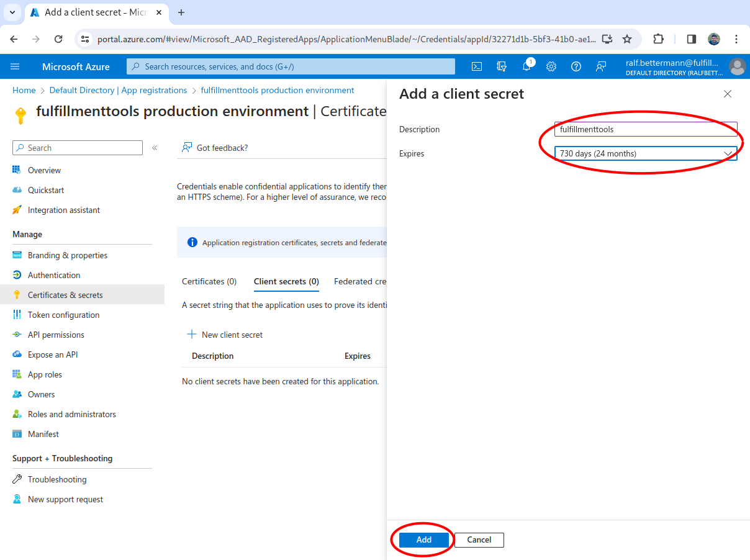Click the API permissions icon
The width and height of the screenshot is (750, 560).
tap(17, 335)
